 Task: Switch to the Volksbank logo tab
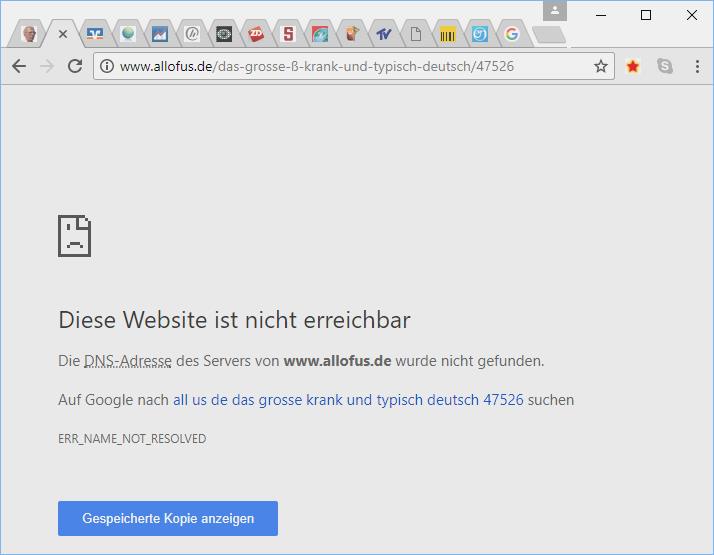pos(95,34)
